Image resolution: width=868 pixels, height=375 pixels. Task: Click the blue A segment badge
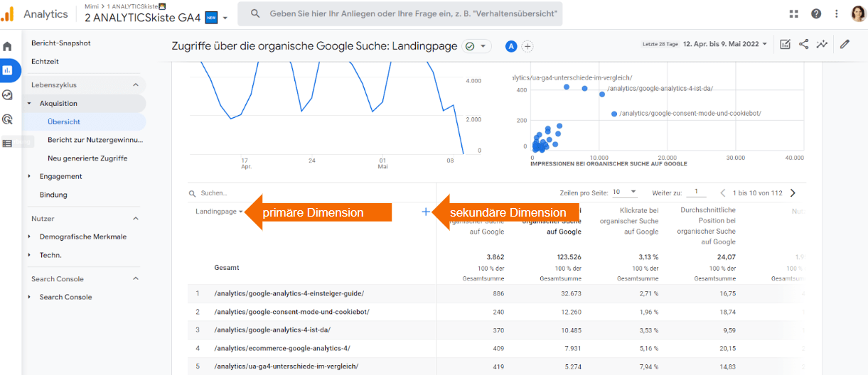[x=510, y=46]
